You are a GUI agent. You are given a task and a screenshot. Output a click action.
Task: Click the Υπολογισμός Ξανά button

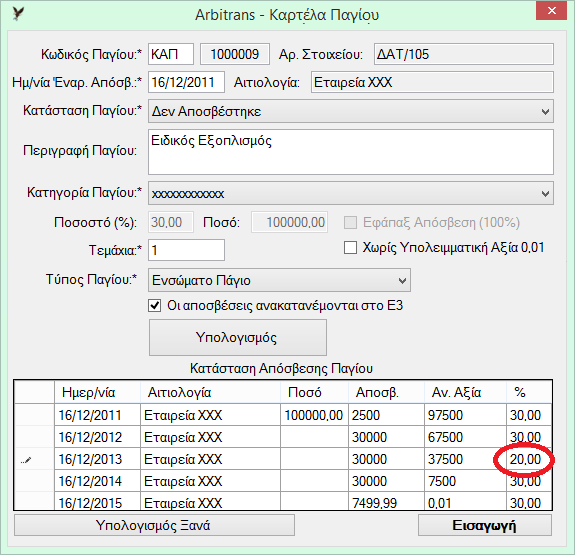(154, 525)
